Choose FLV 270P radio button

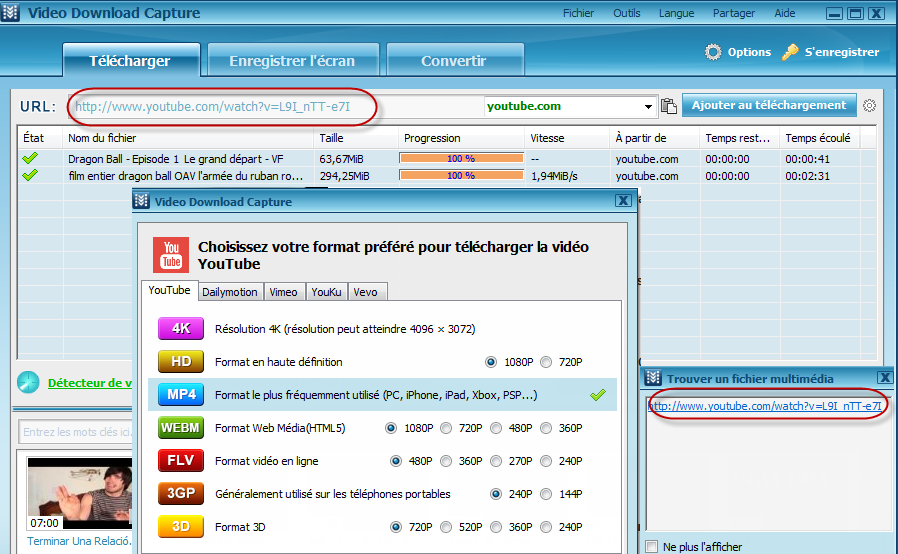(496, 461)
